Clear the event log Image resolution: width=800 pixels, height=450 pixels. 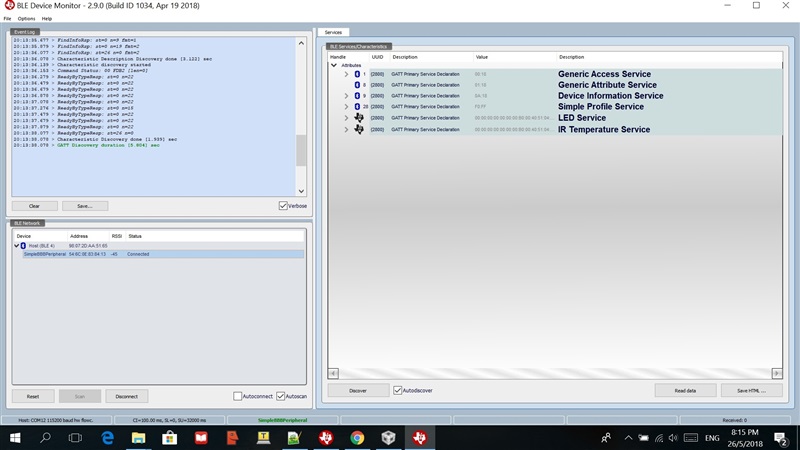pos(34,206)
